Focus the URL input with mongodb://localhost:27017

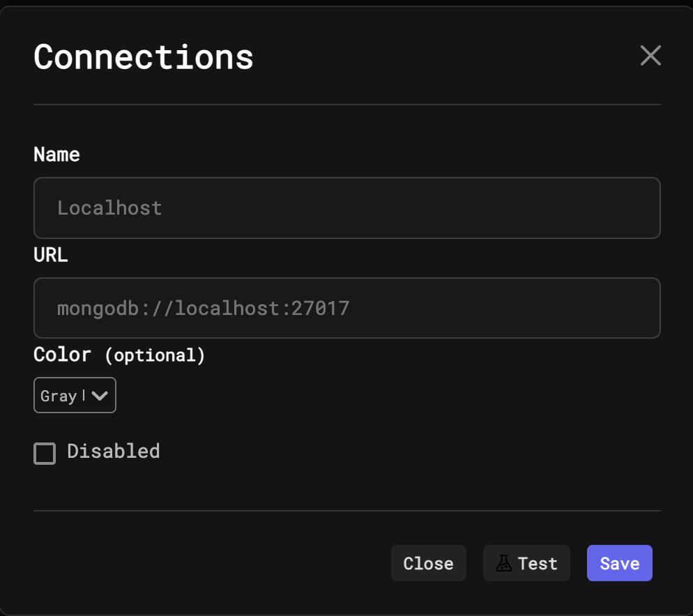click(x=346, y=308)
